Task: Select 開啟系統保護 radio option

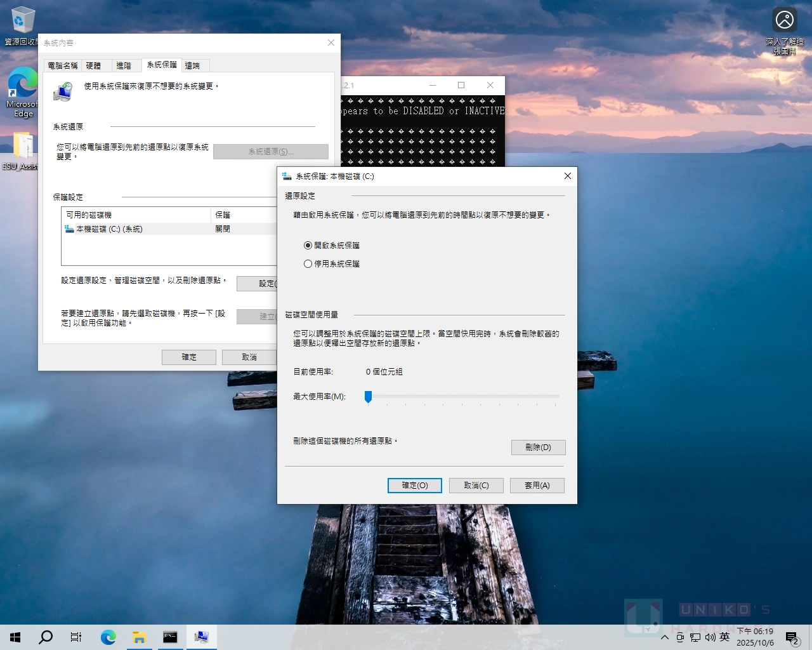Action: 308,246
